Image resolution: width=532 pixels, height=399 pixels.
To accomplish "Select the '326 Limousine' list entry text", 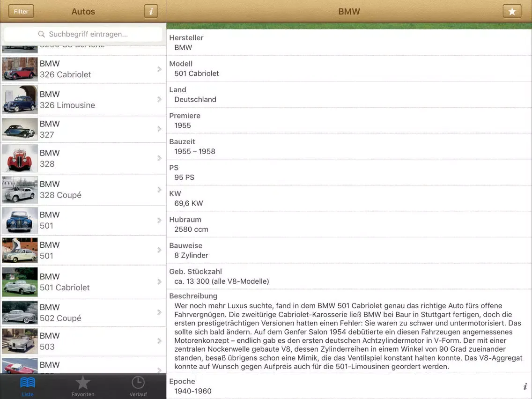I will (67, 105).
